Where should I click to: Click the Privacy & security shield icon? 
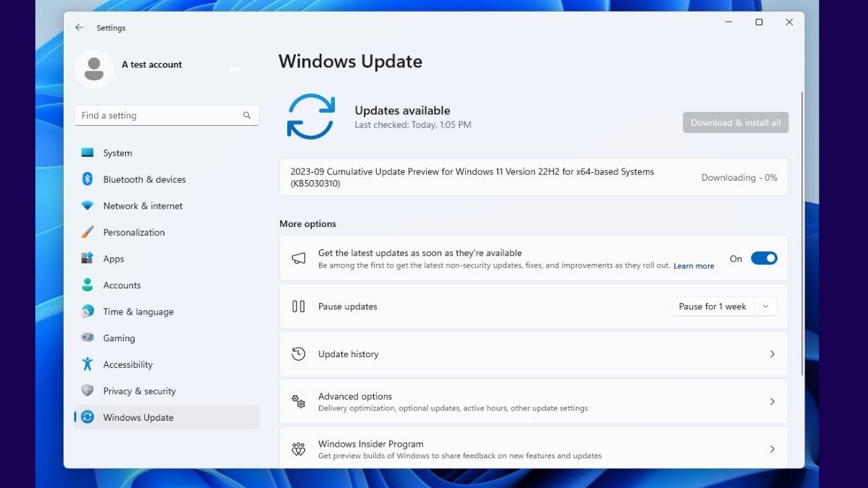(88, 390)
